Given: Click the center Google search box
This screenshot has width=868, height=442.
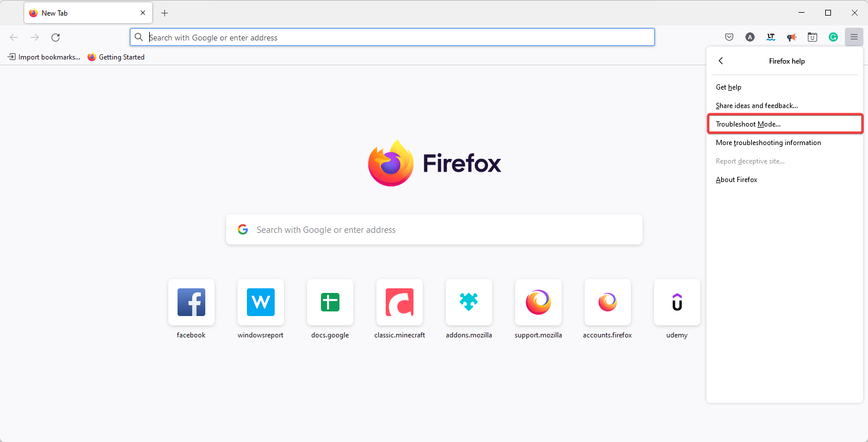Looking at the screenshot, I should click(x=434, y=229).
